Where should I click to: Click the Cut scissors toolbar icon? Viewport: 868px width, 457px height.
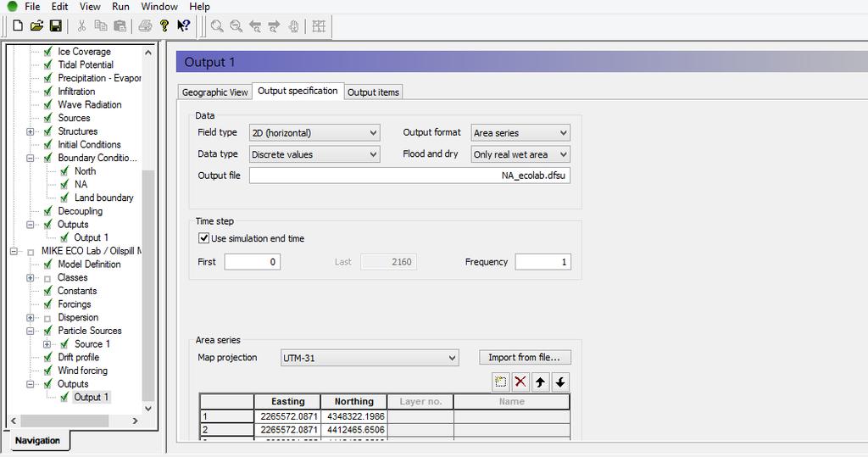coord(81,26)
